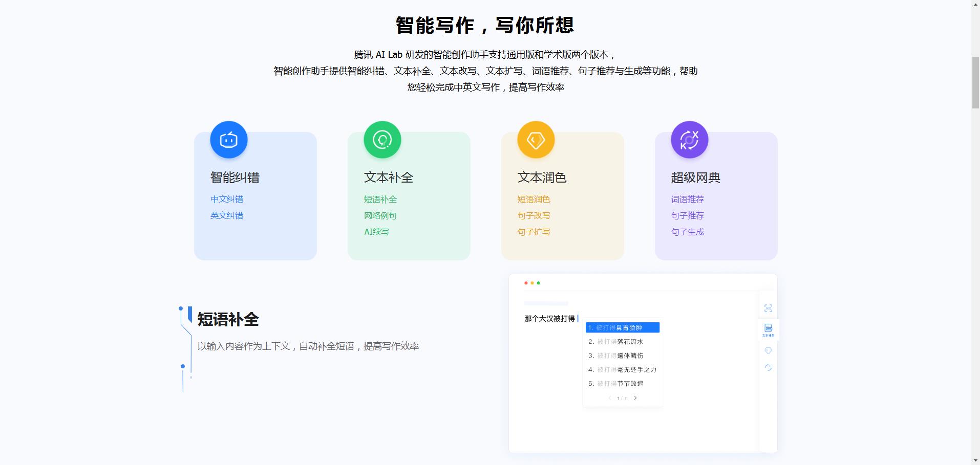Click the 1/11 page indicator in popup

tap(622, 398)
